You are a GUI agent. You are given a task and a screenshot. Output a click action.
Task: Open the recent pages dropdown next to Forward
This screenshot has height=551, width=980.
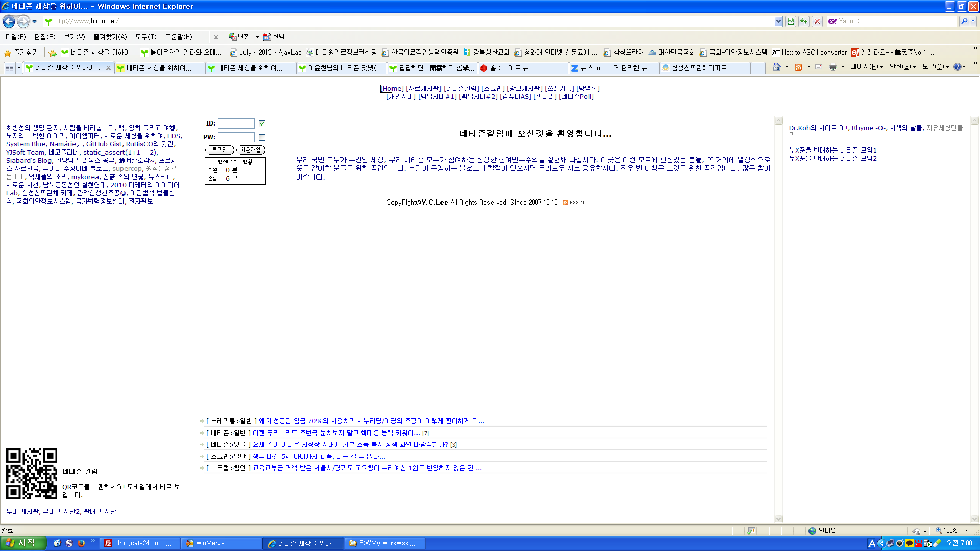(x=34, y=21)
